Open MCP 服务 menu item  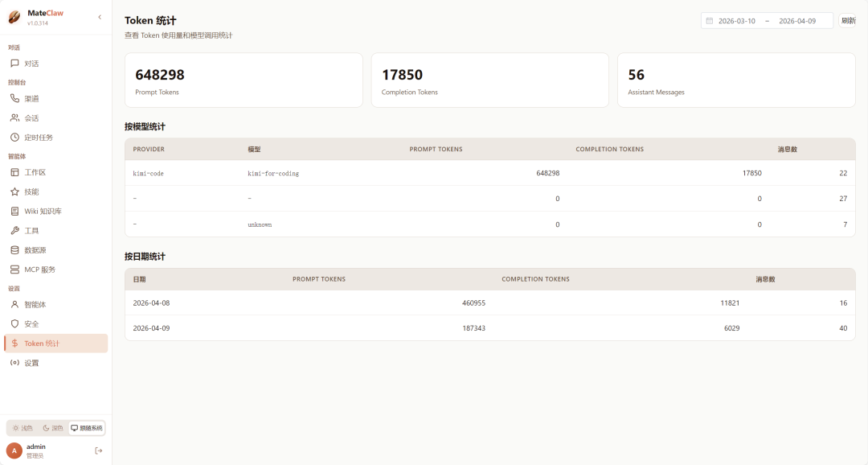(39, 270)
